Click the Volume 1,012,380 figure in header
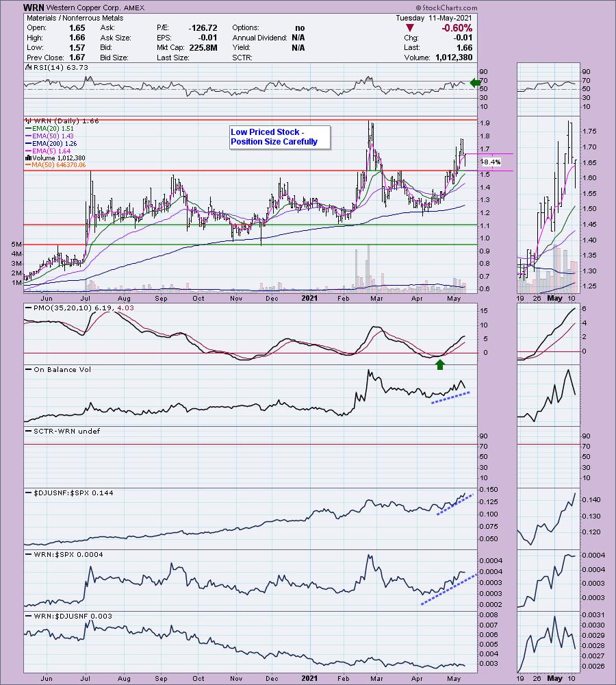The width and height of the screenshot is (616, 685). pyautogui.click(x=454, y=58)
